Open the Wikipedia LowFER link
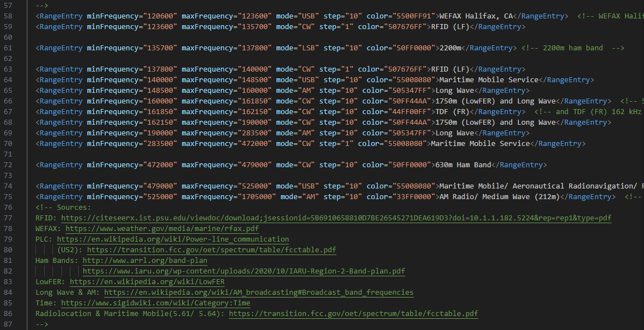The width and height of the screenshot is (644, 330). pyautogui.click(x=147, y=282)
